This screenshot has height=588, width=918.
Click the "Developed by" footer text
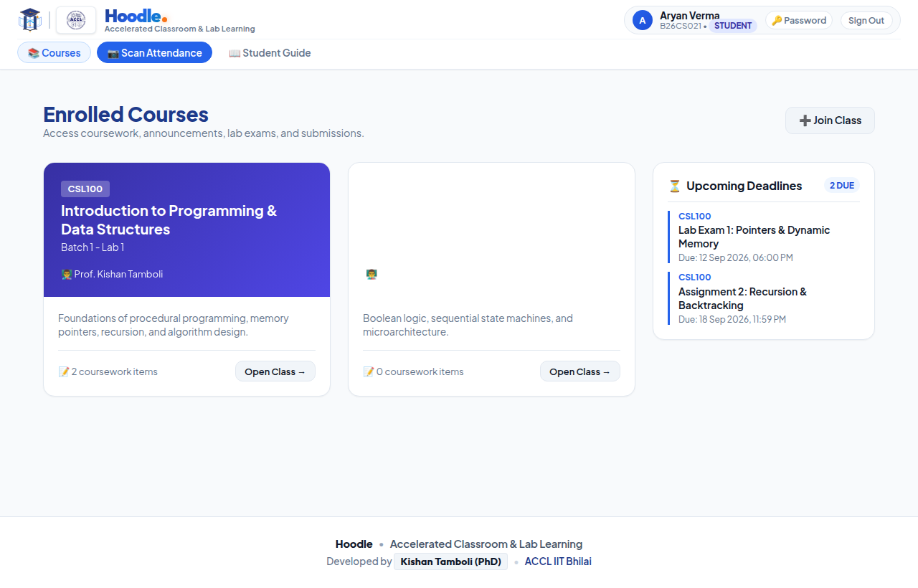pos(359,561)
